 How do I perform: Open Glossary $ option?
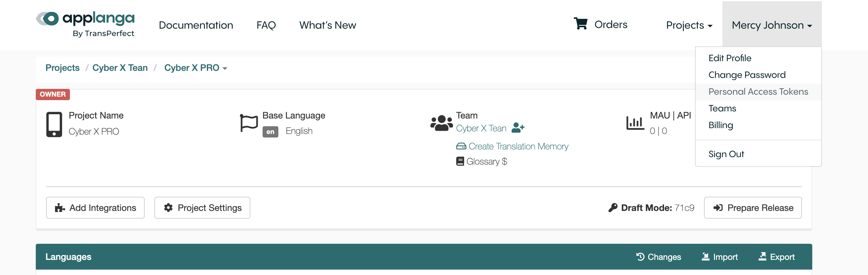pos(487,161)
